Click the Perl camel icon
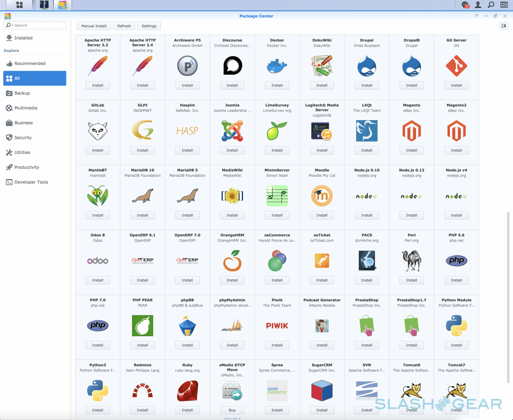Viewport: 513px width, 420px height. (412, 261)
